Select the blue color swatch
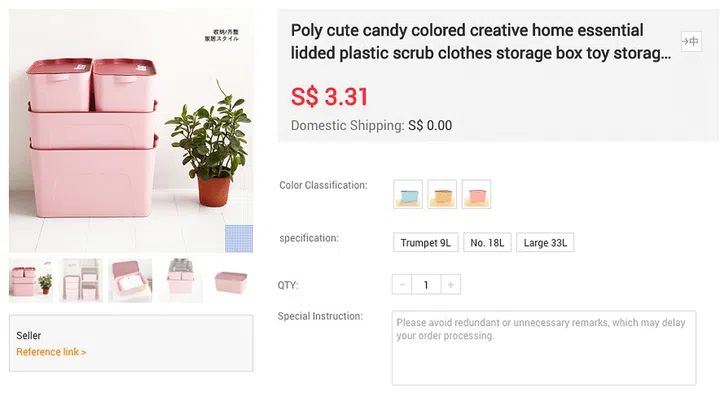This screenshot has height=400, width=720. point(408,193)
